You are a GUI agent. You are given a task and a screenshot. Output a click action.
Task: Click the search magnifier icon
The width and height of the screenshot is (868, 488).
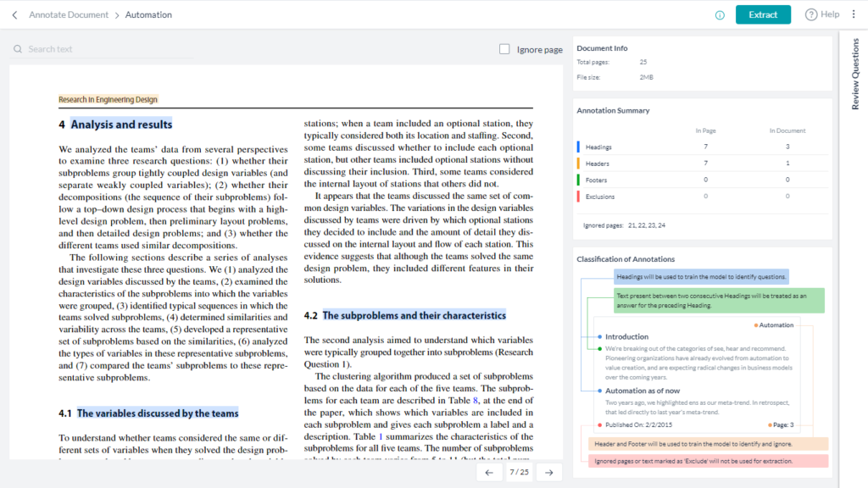click(x=19, y=48)
